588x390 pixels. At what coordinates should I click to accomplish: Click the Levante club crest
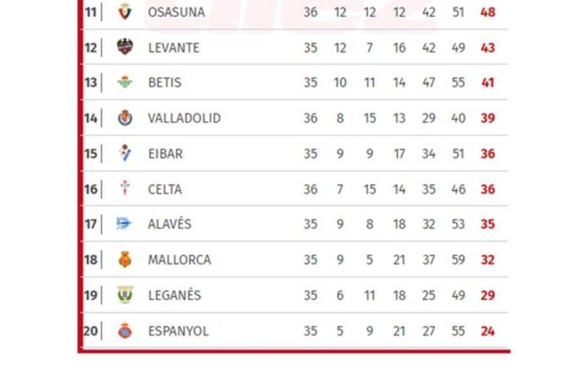pyautogui.click(x=125, y=47)
